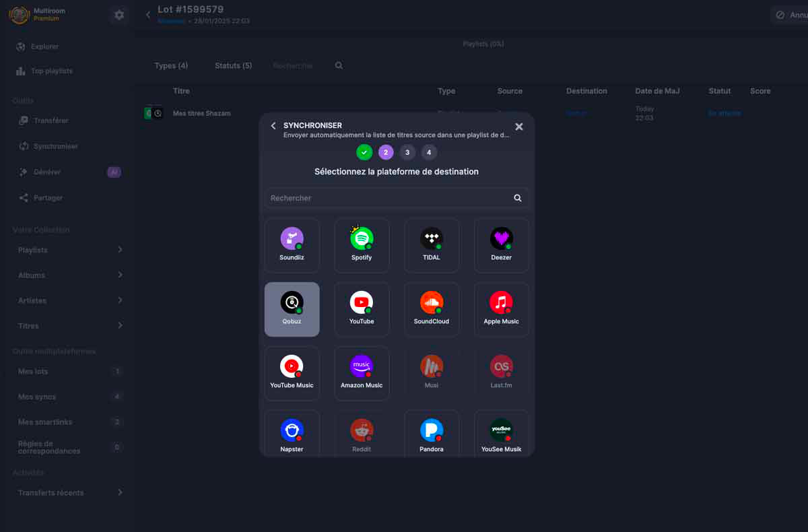This screenshot has height=532, width=808.
Task: Select YouTube platform tile
Action: (x=362, y=309)
